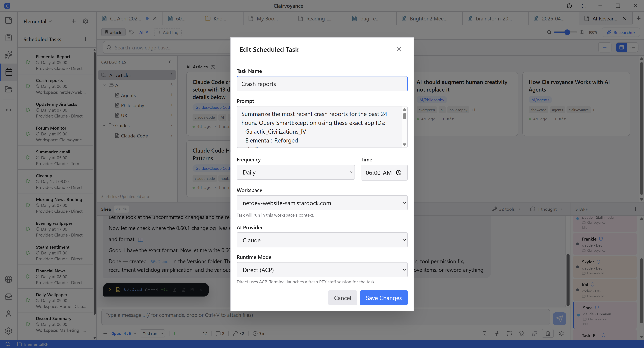The width and height of the screenshot is (644, 348).
Task: Click the calendar Scheduled Tasks sidebar icon
Action: [x=9, y=72]
